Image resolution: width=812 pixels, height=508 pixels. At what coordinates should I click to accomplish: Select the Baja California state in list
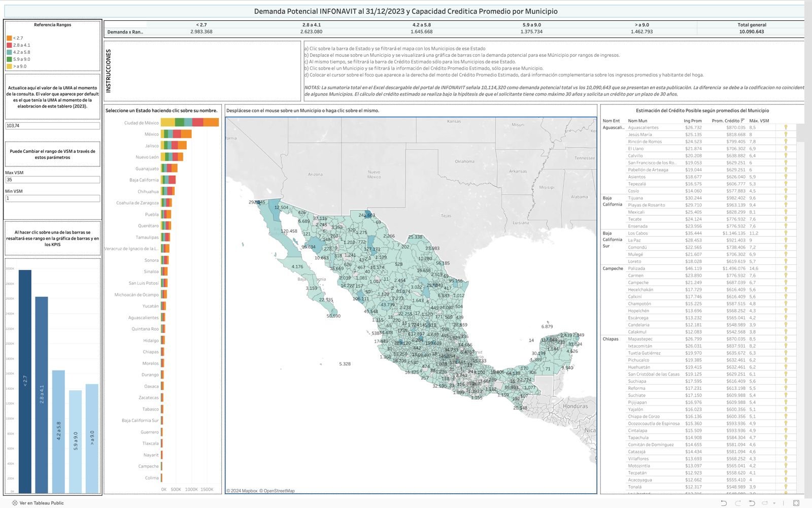coord(144,180)
